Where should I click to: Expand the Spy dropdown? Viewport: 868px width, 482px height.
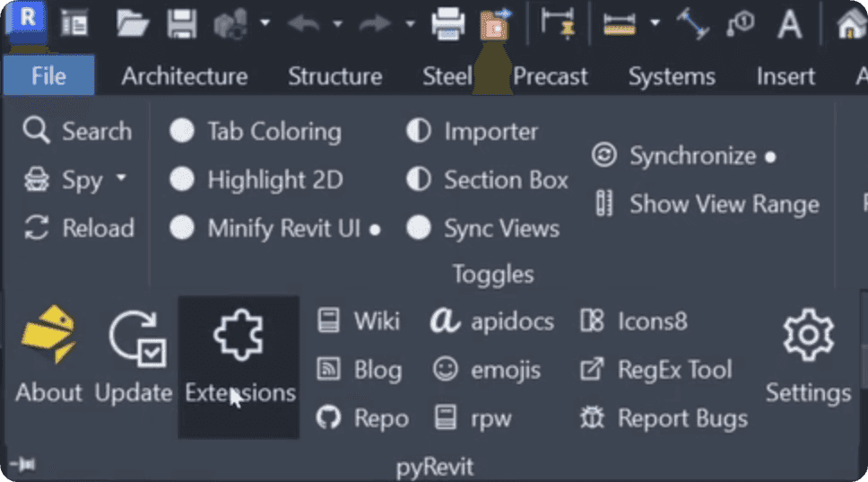pyautogui.click(x=121, y=178)
